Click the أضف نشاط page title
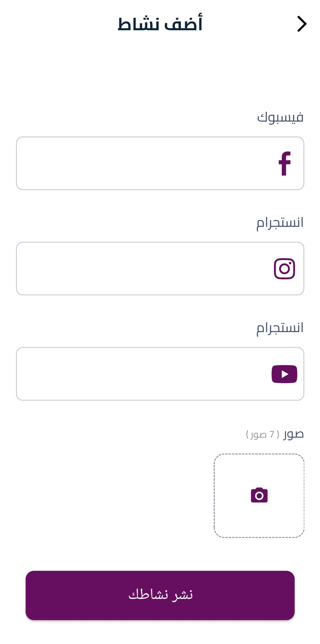The image size is (320, 644). coord(160,24)
